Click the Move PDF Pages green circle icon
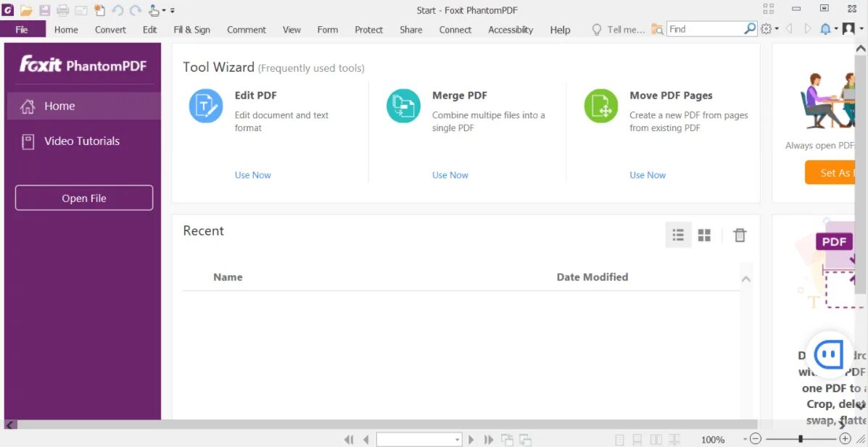 (600, 106)
